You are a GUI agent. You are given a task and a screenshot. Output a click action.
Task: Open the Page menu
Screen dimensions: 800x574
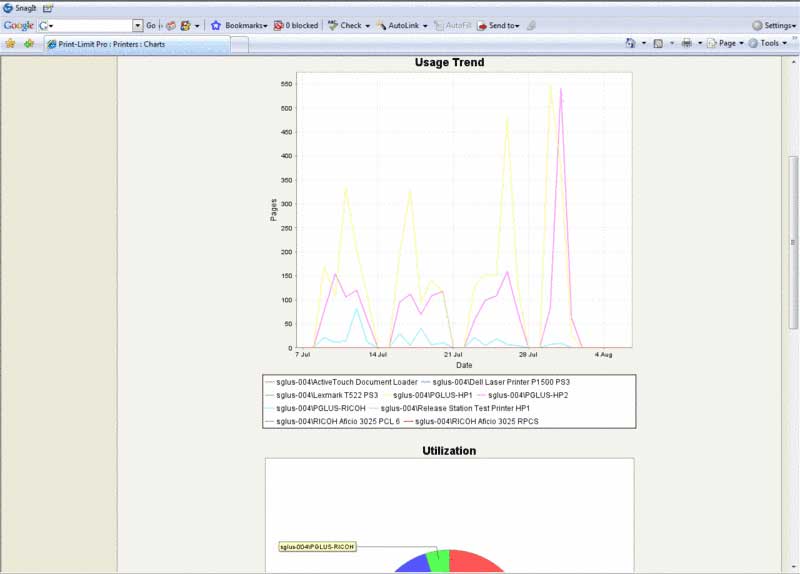[725, 44]
